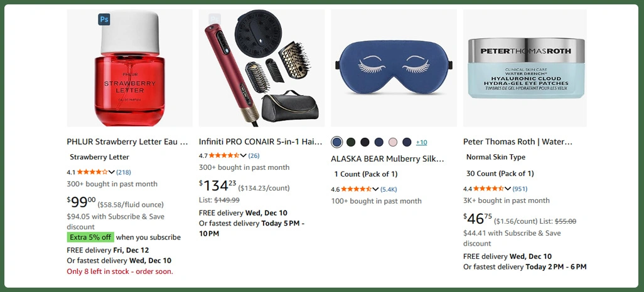Expand Peter Thomas Roth rating chevron
644x292 pixels.
coord(508,189)
